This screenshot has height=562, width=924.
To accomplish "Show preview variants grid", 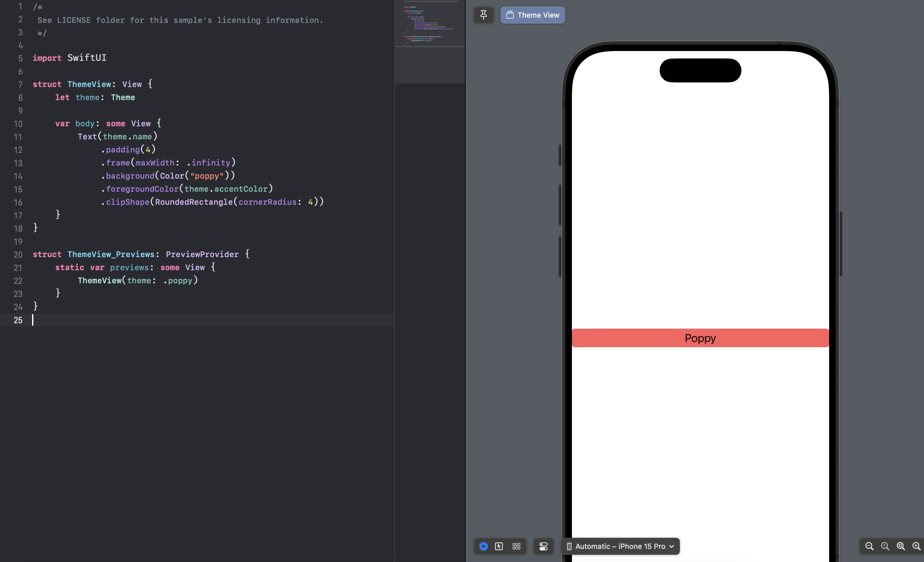I will [516, 546].
